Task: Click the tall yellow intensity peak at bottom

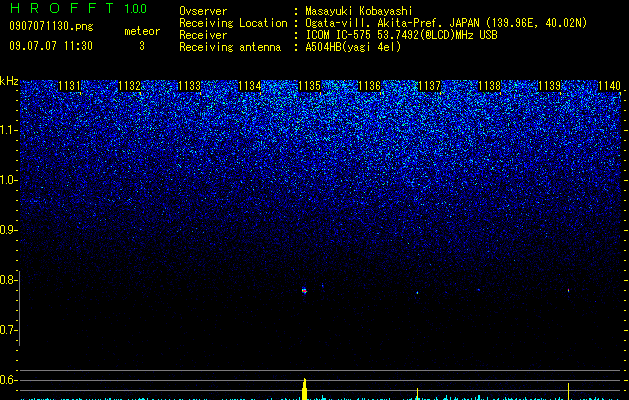Action: point(304,389)
